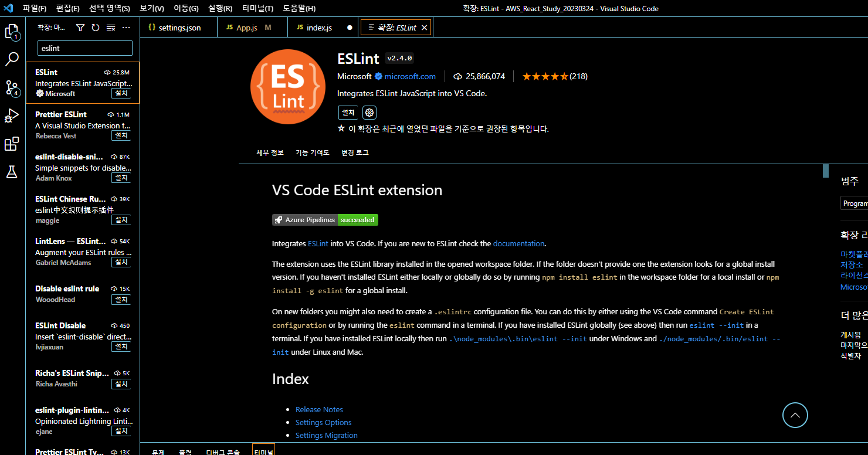Open the Run and Debug view icon
Viewport: 868px width, 455px height.
(x=12, y=116)
